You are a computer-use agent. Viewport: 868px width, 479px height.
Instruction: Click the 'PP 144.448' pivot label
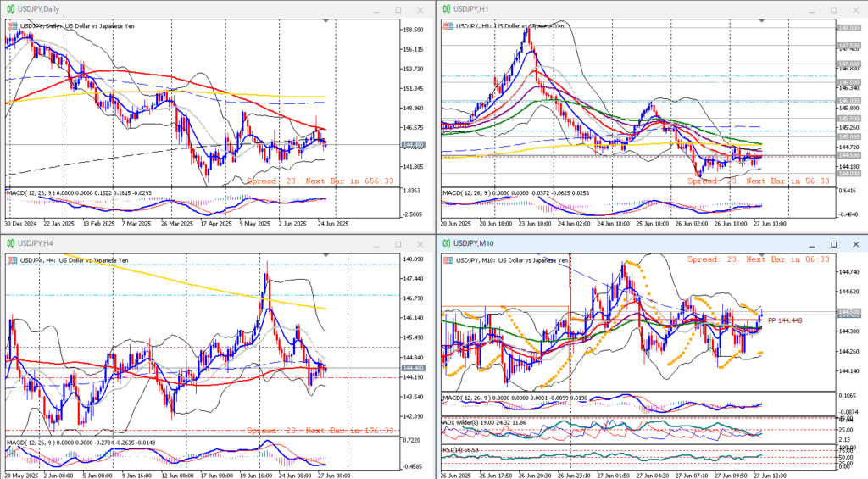785,320
